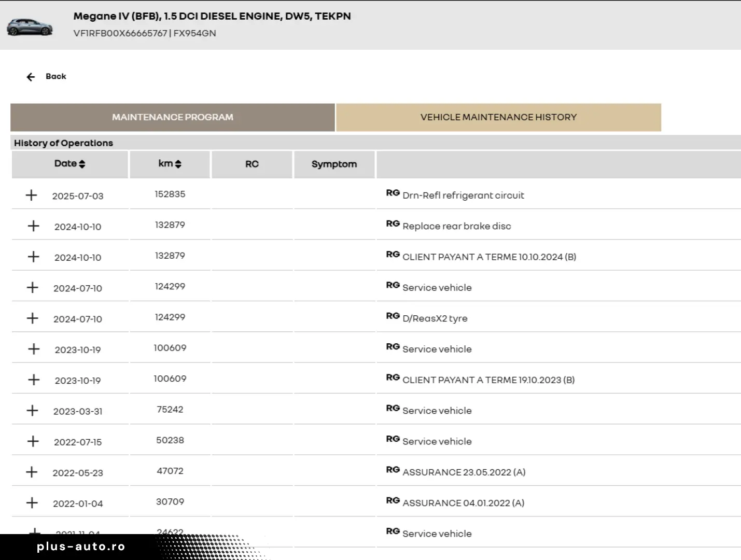This screenshot has height=560, width=741.
Task: Expand ASSURANCE 23.05.2022 row
Action: (32, 472)
